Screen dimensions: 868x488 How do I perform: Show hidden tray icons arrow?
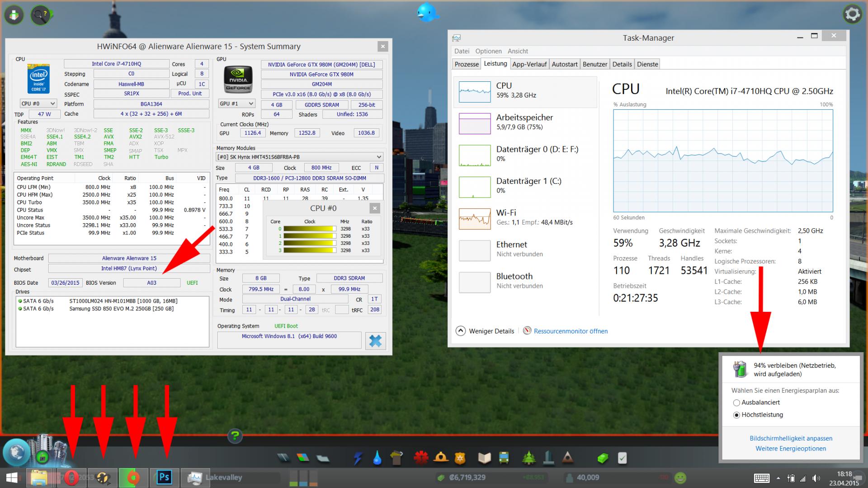coord(778,478)
